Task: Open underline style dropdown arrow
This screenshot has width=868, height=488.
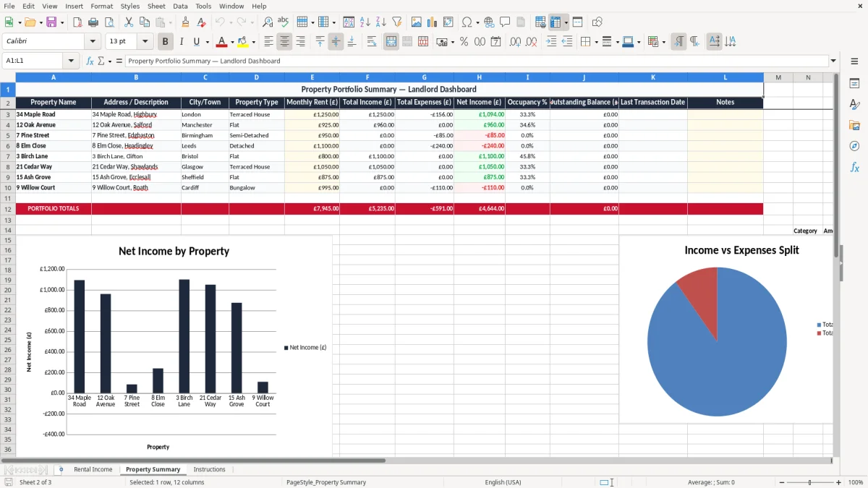Action: coord(206,42)
